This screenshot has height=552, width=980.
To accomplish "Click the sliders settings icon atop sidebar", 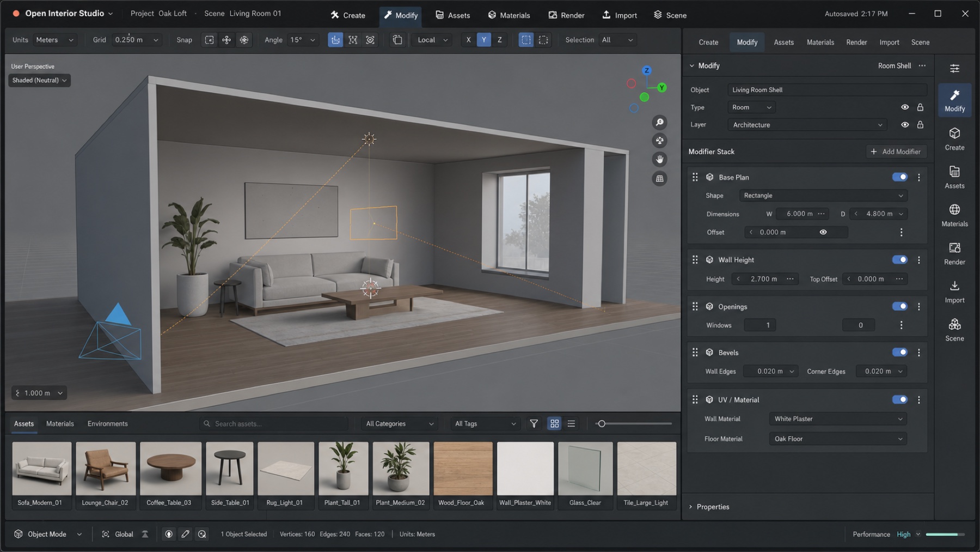I will [954, 68].
